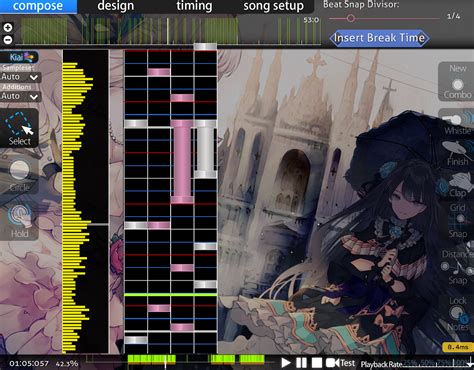Zoom in the timeline with plus icon
This screenshot has height=370, width=474.
pos(8,27)
